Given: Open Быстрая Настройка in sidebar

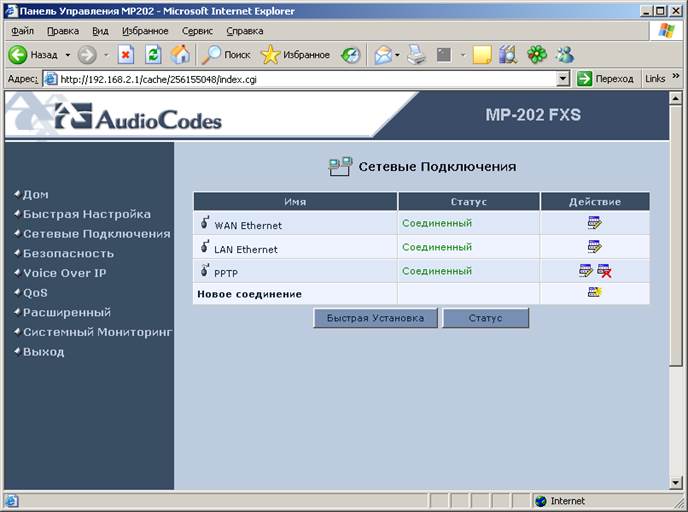Looking at the screenshot, I should pos(87,214).
